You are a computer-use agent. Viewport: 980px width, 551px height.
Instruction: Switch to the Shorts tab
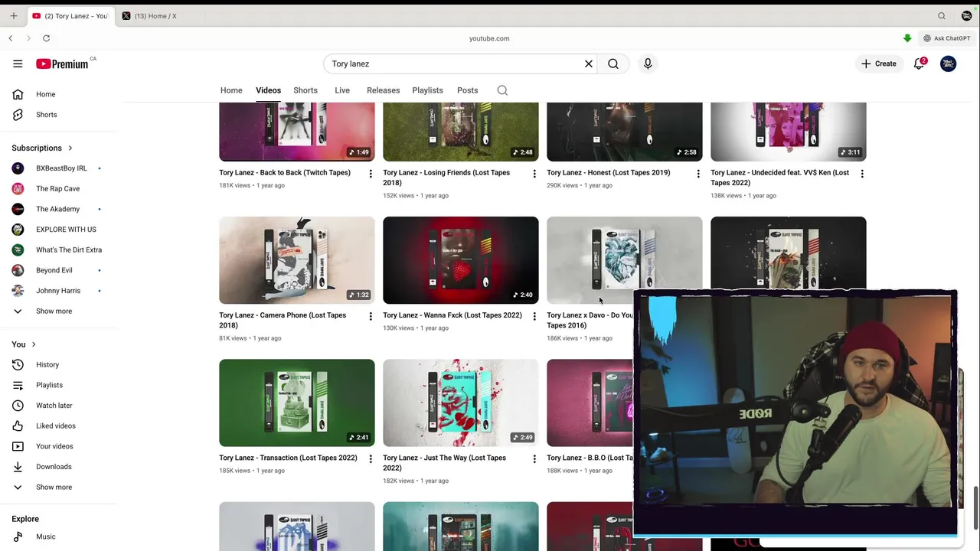tap(305, 90)
